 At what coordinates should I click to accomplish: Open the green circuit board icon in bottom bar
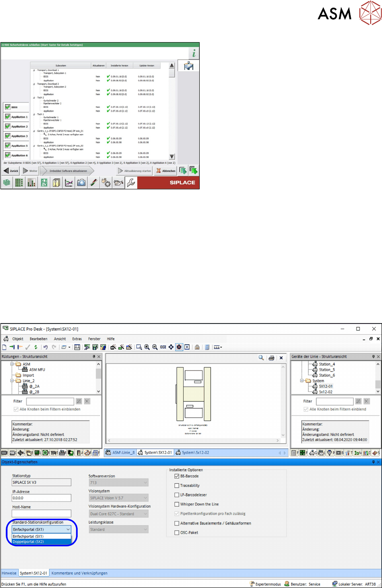[x=44, y=183]
